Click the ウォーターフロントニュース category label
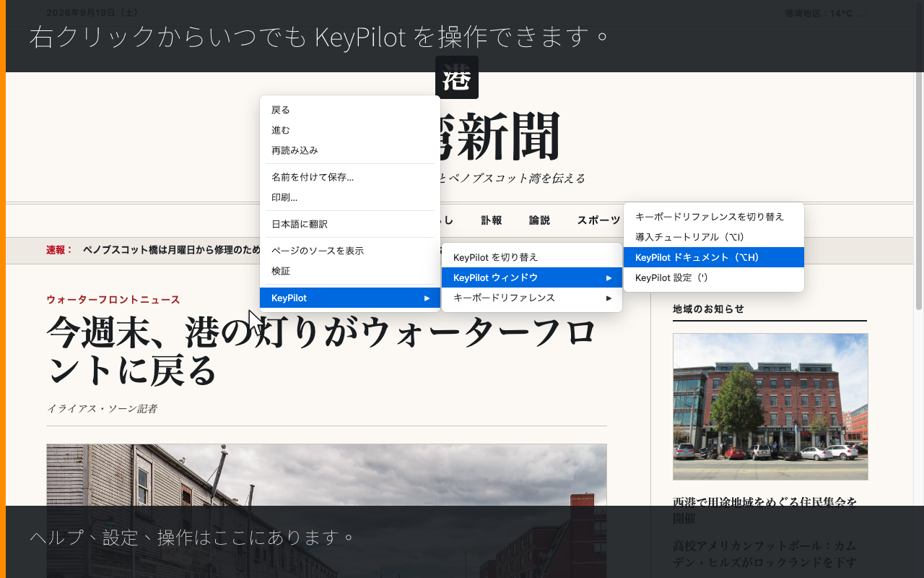This screenshot has width=924, height=578. (x=113, y=300)
